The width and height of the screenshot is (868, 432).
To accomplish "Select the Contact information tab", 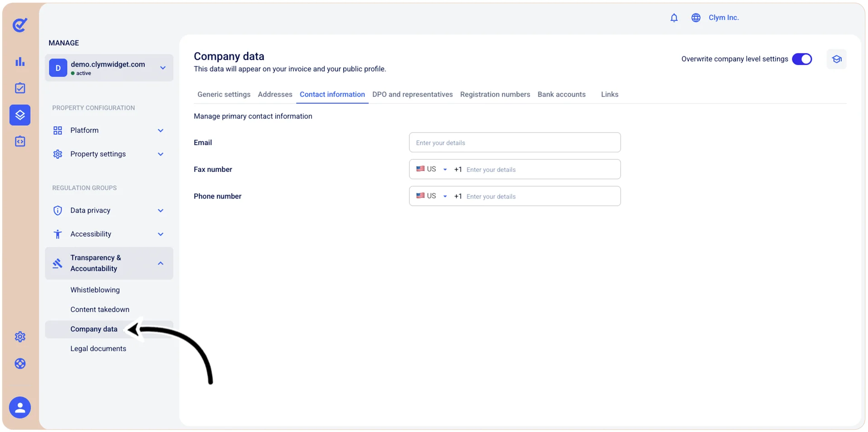I will (332, 95).
